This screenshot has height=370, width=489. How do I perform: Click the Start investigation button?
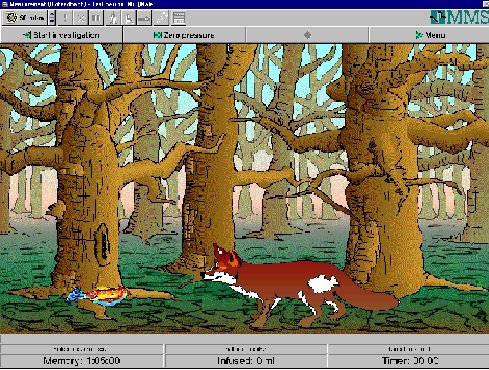61,35
